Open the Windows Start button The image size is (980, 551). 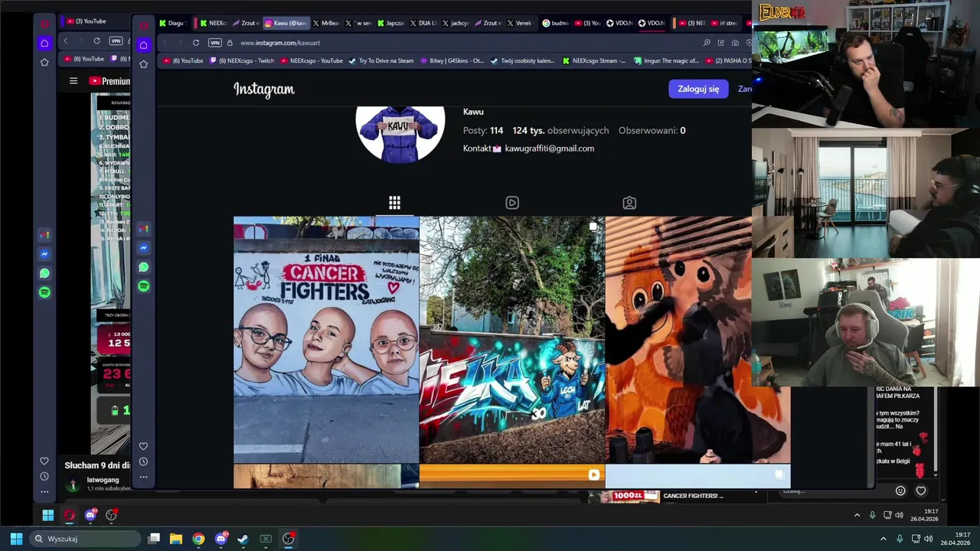pyautogui.click(x=16, y=539)
